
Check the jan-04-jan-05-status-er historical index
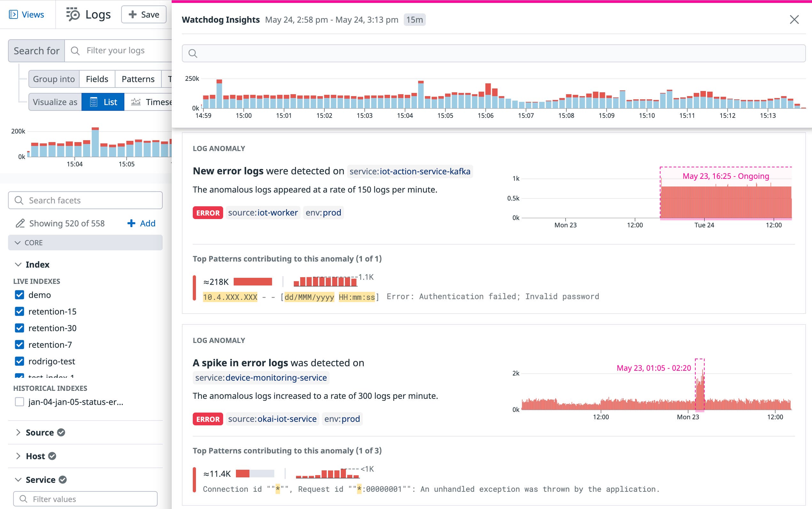point(19,402)
